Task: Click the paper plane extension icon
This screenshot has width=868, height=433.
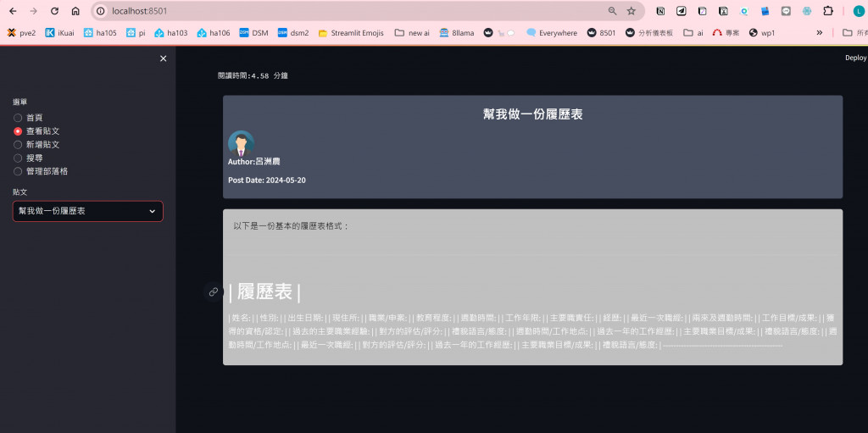Action: click(x=682, y=11)
